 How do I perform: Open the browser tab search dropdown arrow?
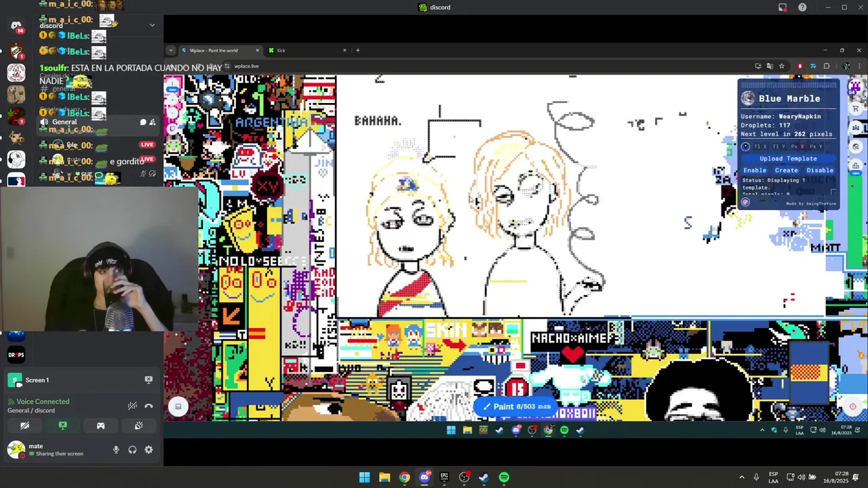(171, 50)
